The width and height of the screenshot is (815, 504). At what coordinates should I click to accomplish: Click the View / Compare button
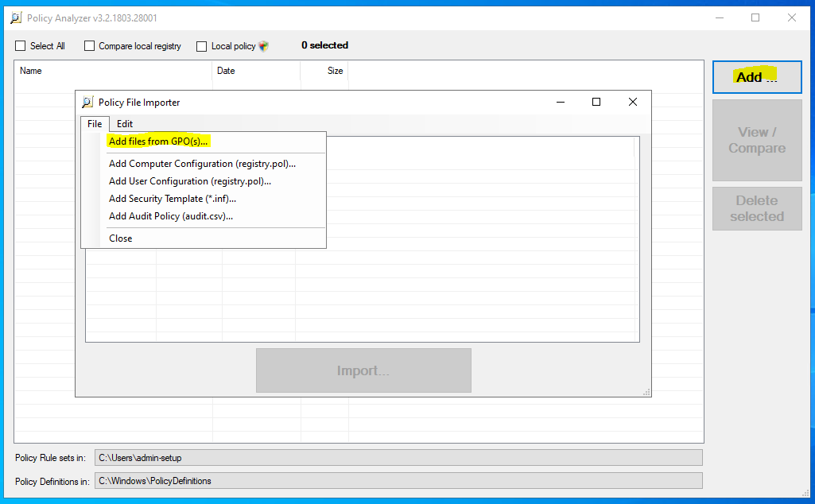tap(757, 140)
